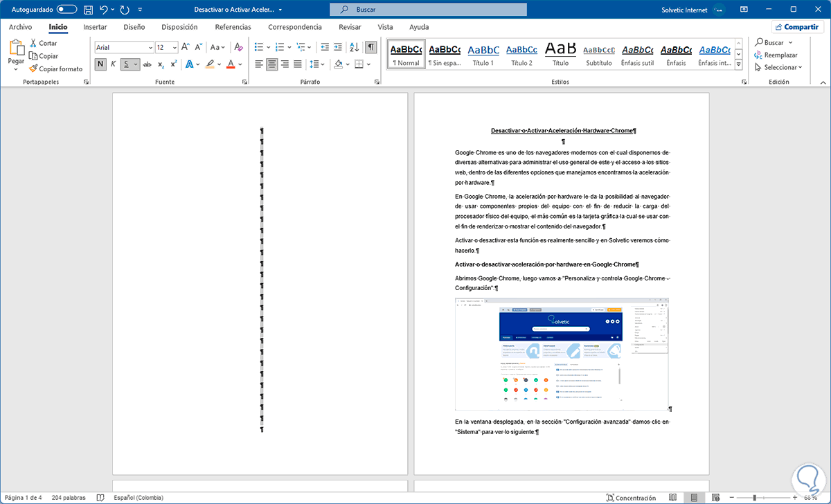Image resolution: width=831 pixels, height=504 pixels.
Task: Toggle Underline (S) formatting
Action: [127, 64]
